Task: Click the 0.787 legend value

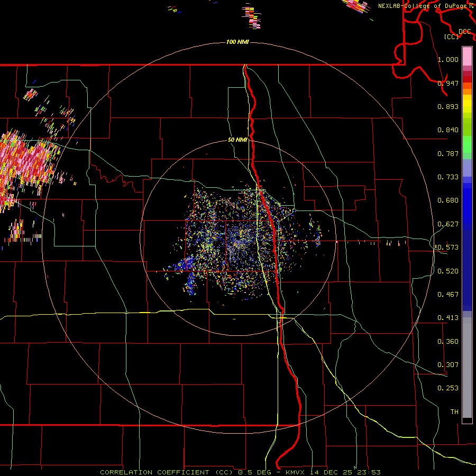Action: pos(448,153)
